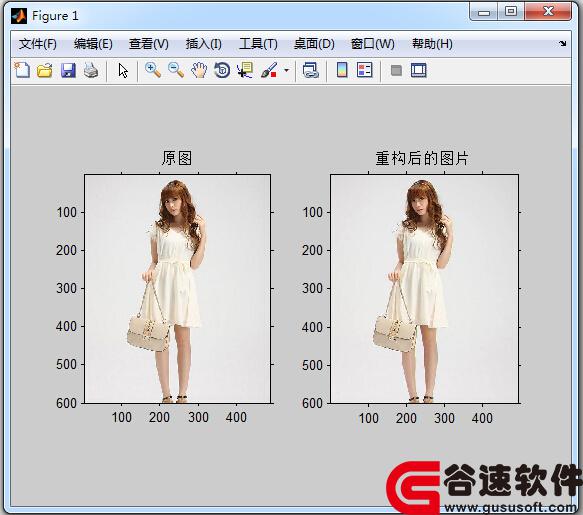
Task: Print figure via printer icon
Action: 91,70
